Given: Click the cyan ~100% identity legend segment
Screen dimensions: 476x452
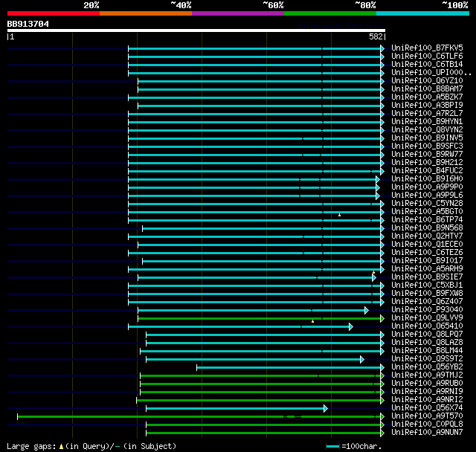Looking at the screenshot, I should 422,13.
